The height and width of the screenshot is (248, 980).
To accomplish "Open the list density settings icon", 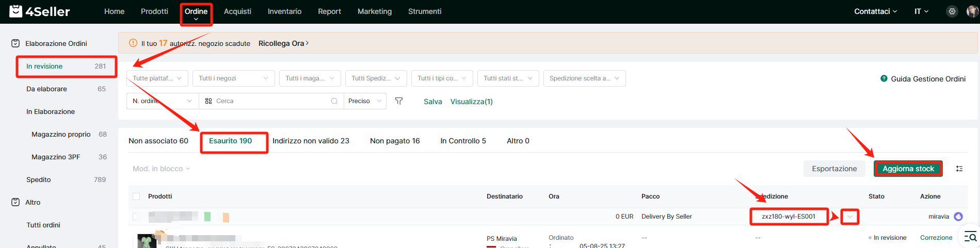I will pos(959,169).
